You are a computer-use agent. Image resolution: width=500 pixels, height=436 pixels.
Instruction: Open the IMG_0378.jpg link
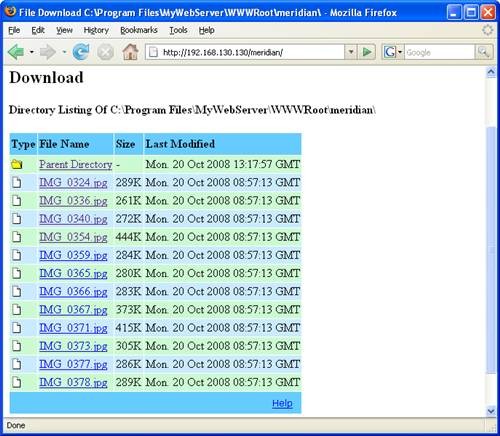click(73, 382)
